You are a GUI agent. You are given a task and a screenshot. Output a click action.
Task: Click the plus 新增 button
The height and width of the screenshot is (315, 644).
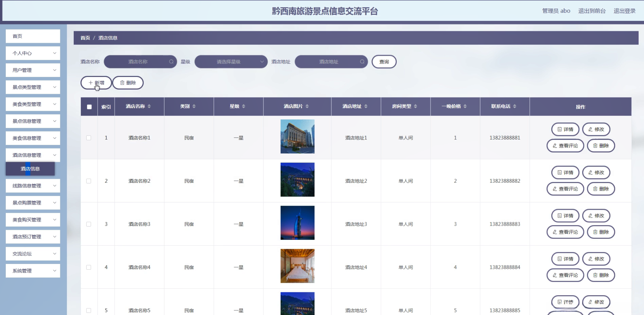(96, 83)
